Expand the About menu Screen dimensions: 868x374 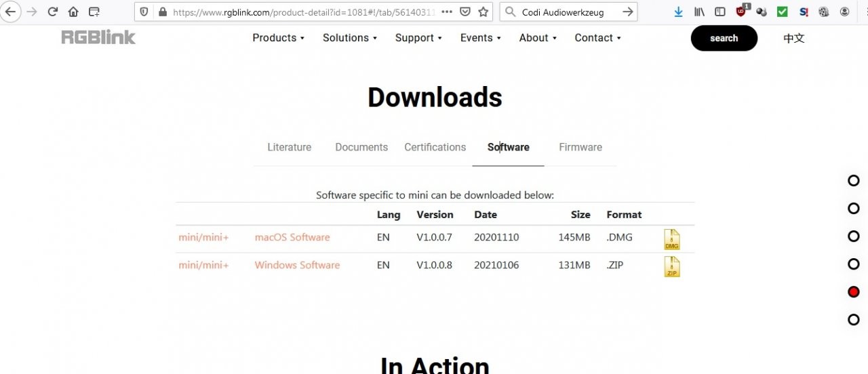538,38
